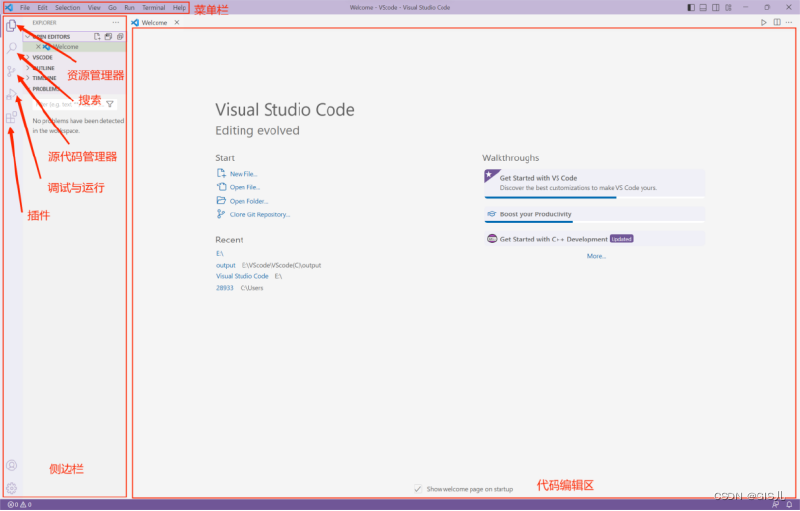Image resolution: width=800 pixels, height=511 pixels.
Task: Click the Open Folder... link
Action: 248,201
